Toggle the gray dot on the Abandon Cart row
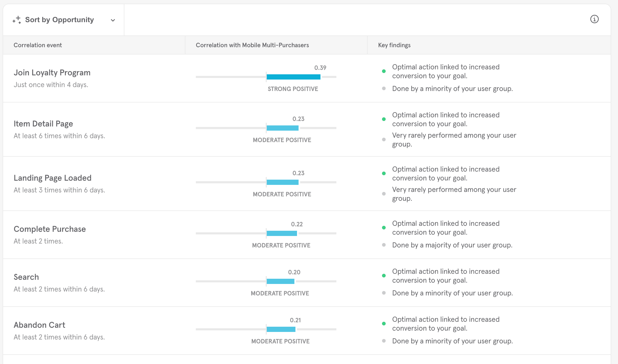The width and height of the screenshot is (618, 364). coord(384,341)
